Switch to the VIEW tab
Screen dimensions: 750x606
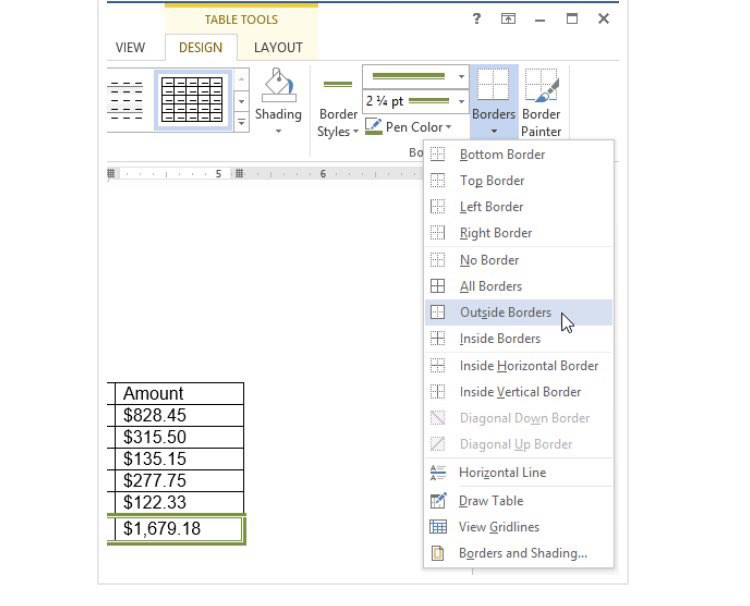130,47
